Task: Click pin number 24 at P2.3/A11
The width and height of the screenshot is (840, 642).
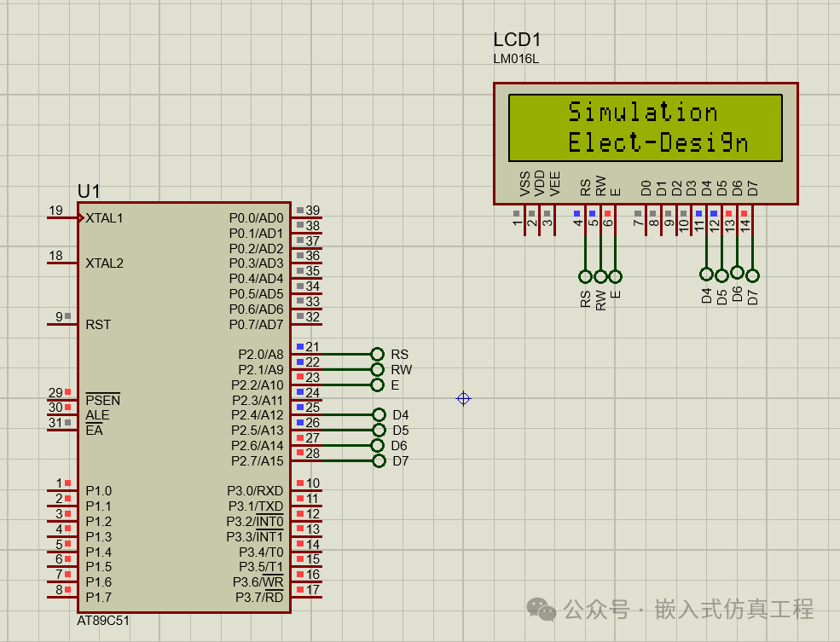Action: tap(313, 392)
